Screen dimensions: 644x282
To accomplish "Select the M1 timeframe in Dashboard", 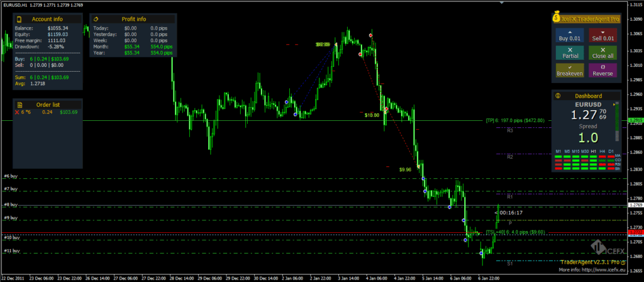I will click(x=557, y=151).
